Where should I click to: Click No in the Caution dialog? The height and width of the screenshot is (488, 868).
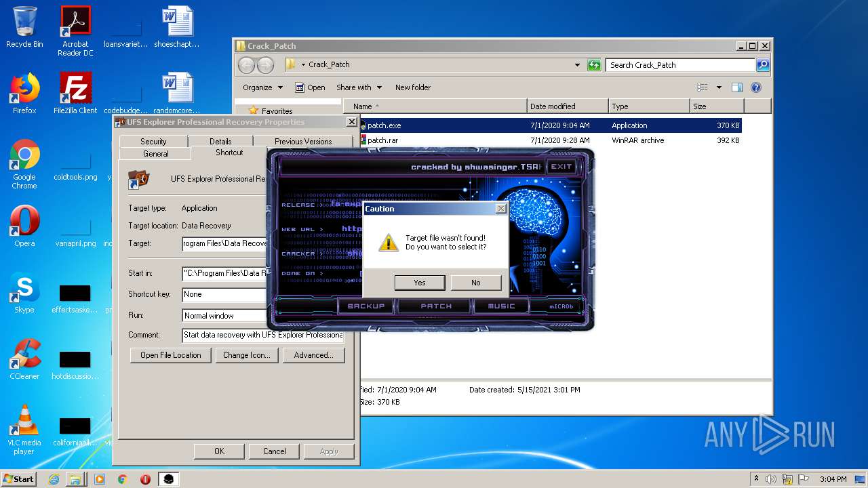click(475, 283)
